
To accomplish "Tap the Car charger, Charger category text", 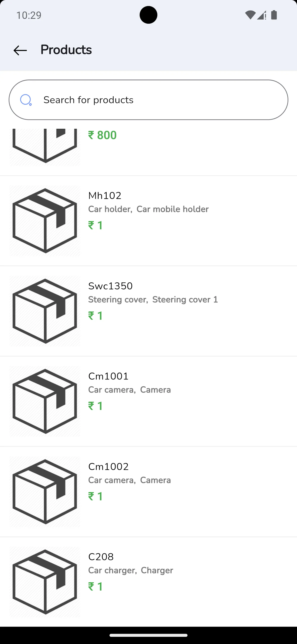I will coord(131,570).
